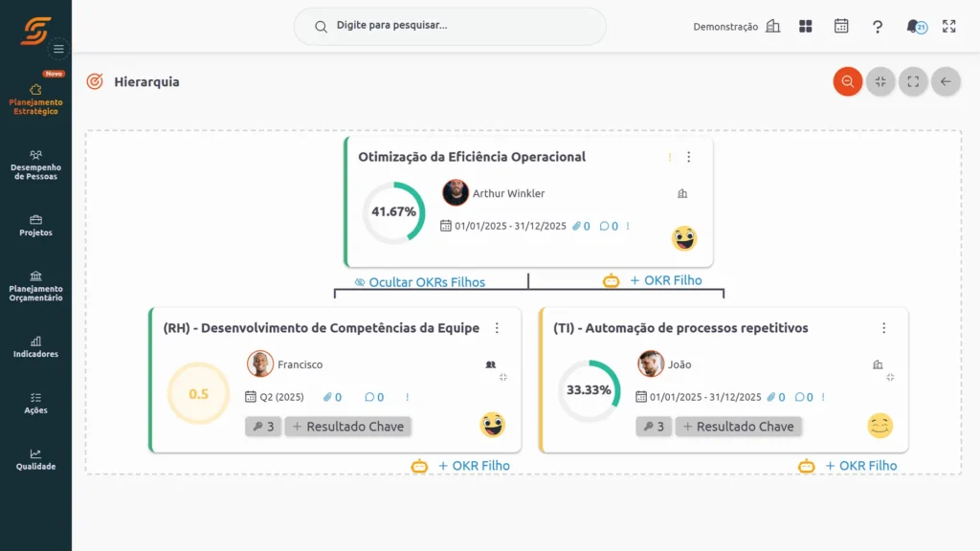This screenshot has height=551, width=980.
Task: Click 33.33% progress ring
Action: tap(589, 390)
